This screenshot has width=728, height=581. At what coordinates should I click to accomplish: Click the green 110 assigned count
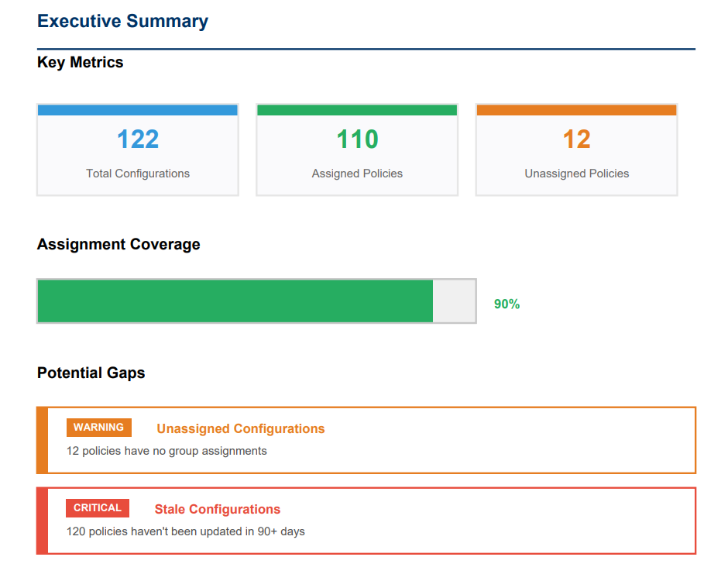click(x=357, y=139)
